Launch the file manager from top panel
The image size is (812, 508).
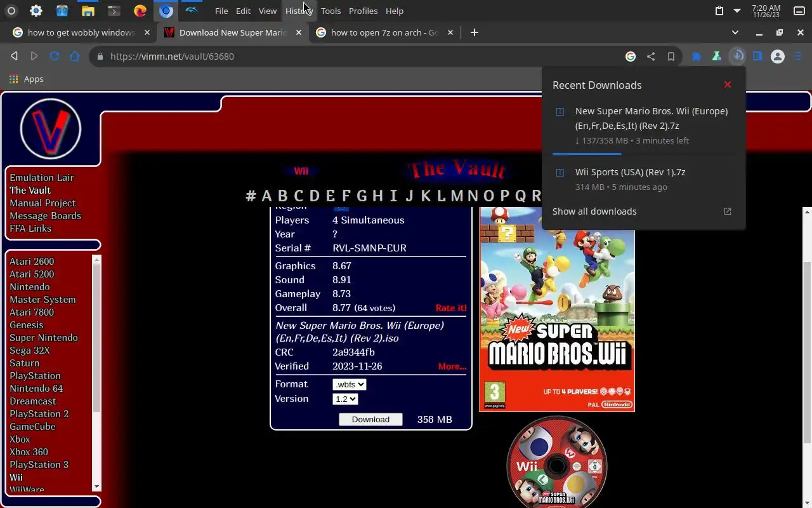88,11
